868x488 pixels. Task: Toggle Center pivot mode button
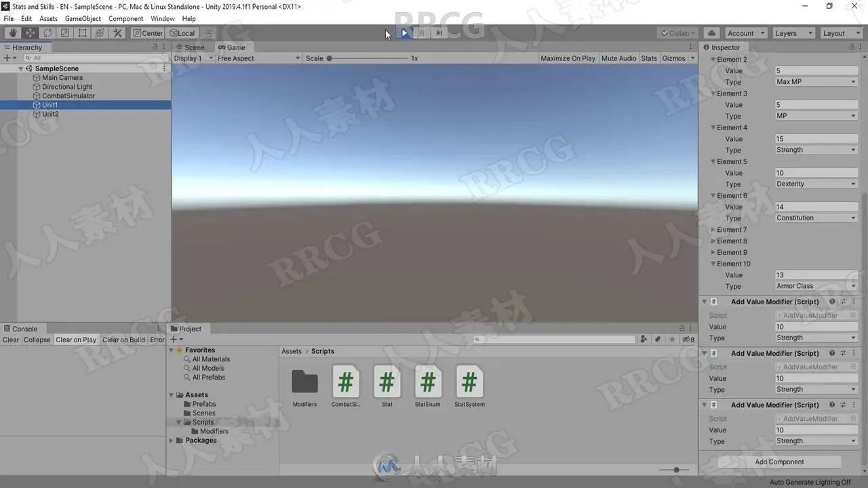(x=148, y=33)
